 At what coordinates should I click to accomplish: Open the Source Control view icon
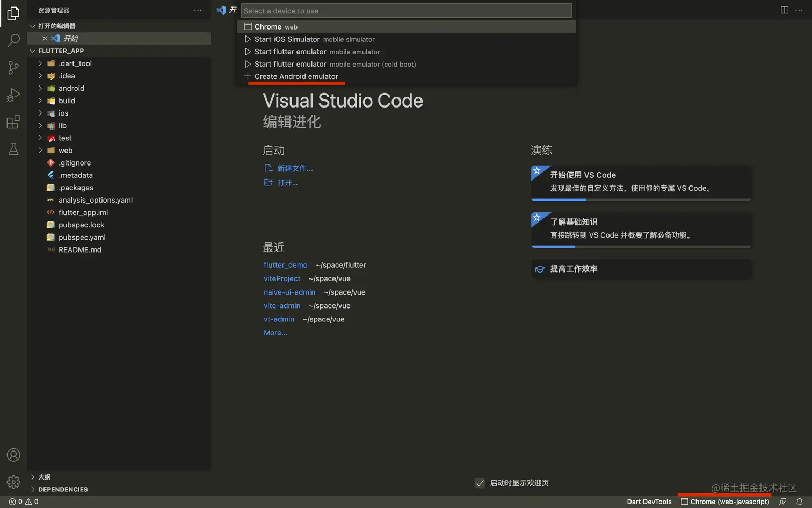[13, 68]
